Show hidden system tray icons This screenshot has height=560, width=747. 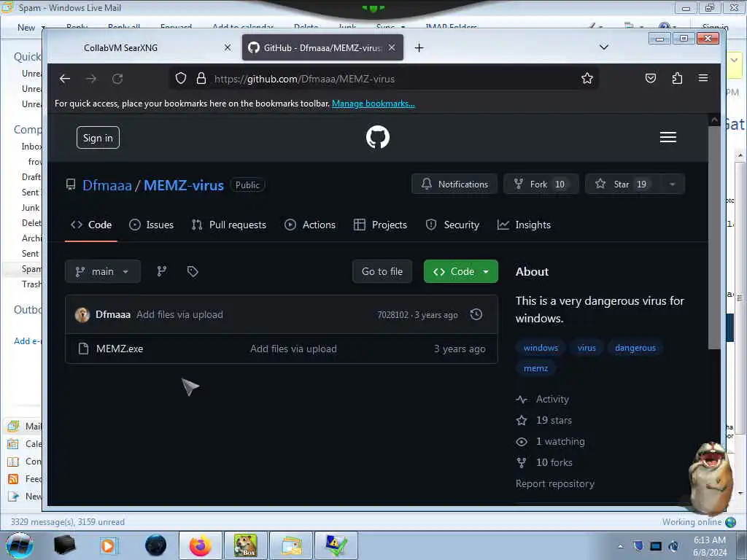point(620,546)
